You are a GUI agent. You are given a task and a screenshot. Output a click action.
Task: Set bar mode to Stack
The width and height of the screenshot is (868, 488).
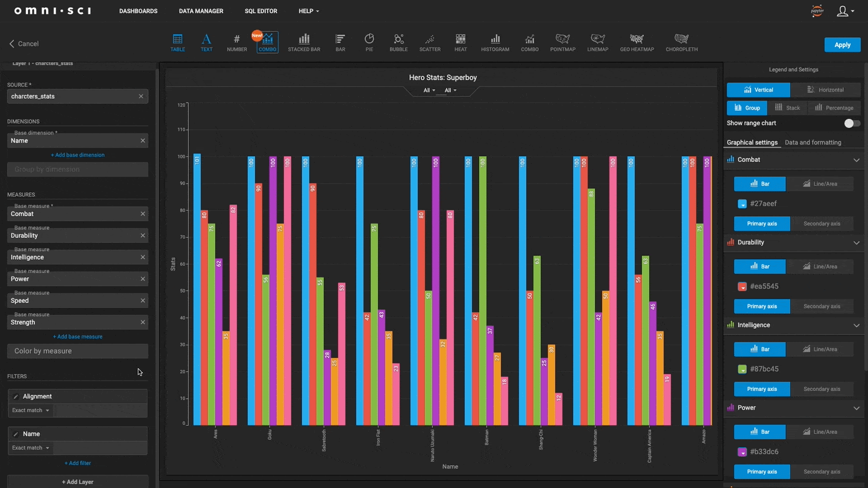point(787,108)
